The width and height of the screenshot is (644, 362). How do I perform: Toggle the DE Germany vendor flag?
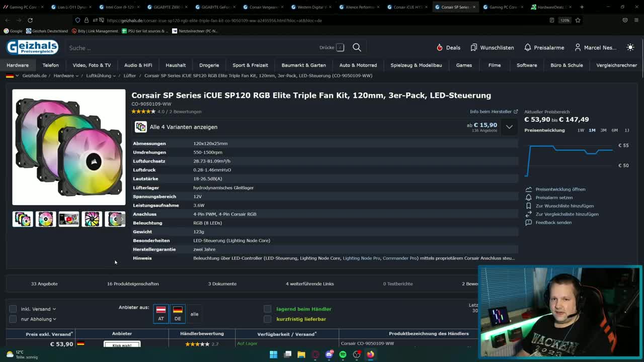coord(178,314)
